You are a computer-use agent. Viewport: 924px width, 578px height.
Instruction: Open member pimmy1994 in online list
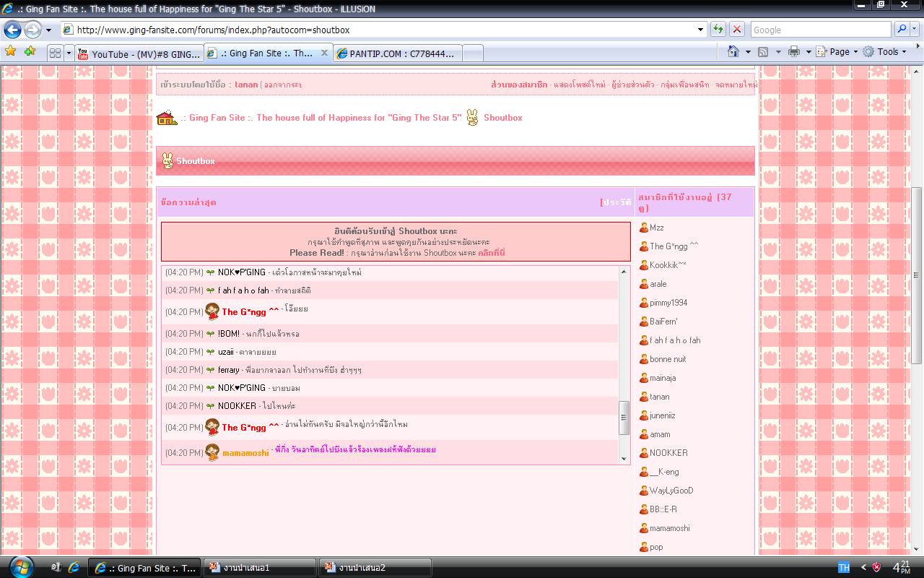pyautogui.click(x=668, y=303)
